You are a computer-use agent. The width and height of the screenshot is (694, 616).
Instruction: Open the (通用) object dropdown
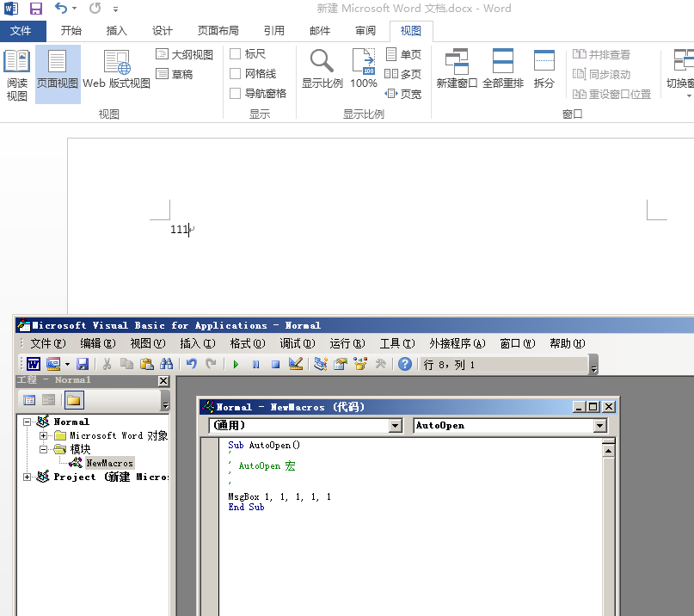pos(396,426)
